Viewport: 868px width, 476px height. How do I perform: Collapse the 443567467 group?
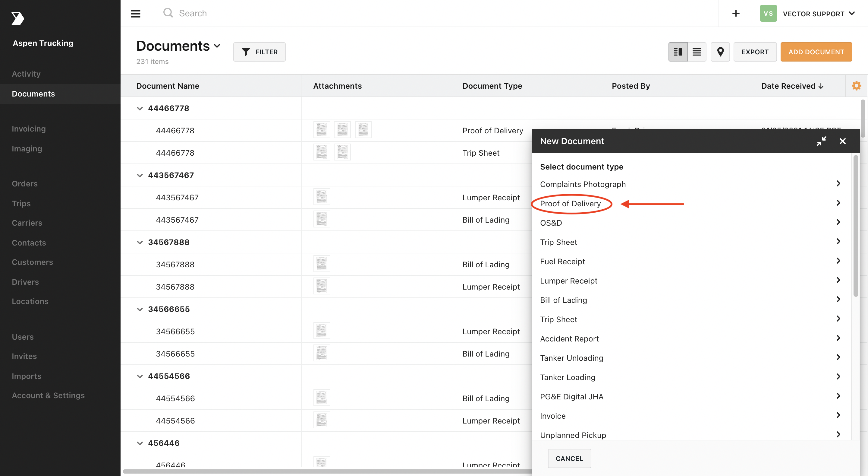140,175
